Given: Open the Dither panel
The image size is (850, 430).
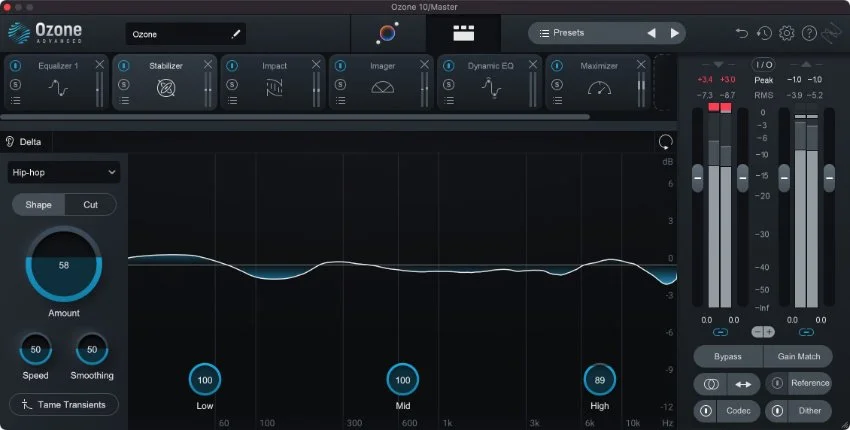Looking at the screenshot, I should tap(810, 411).
